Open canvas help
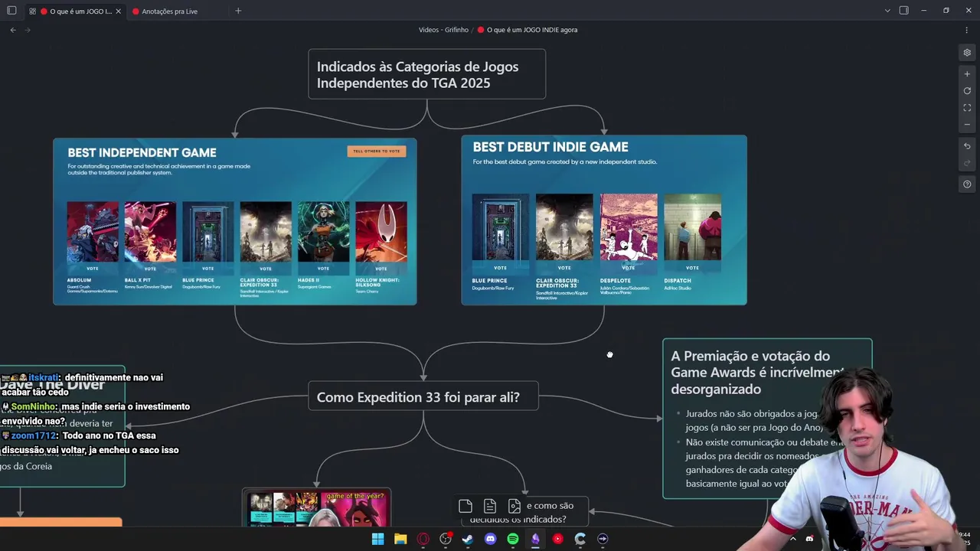 click(x=967, y=184)
